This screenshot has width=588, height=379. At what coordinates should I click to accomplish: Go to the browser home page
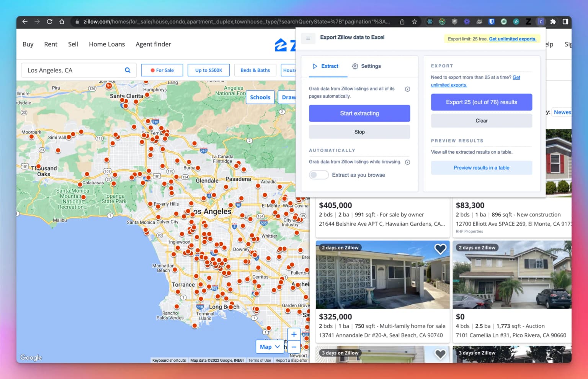pos(62,22)
